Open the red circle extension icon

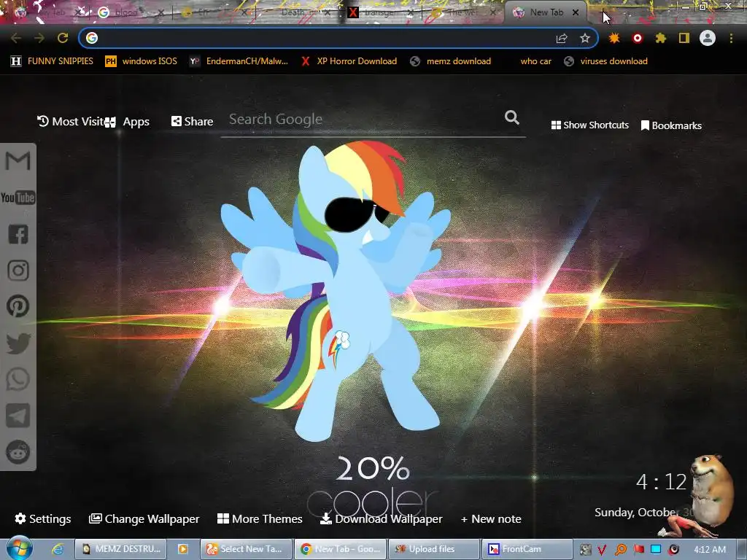click(x=638, y=38)
